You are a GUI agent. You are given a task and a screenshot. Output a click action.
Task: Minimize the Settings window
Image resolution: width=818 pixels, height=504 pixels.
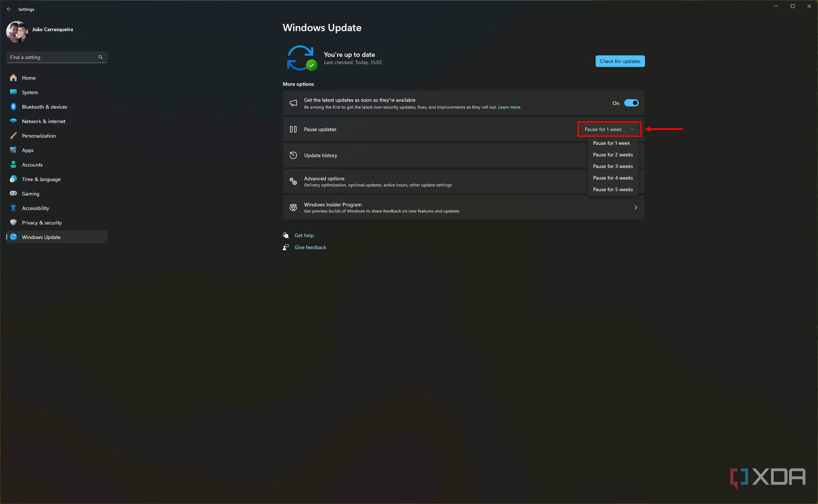(776, 6)
